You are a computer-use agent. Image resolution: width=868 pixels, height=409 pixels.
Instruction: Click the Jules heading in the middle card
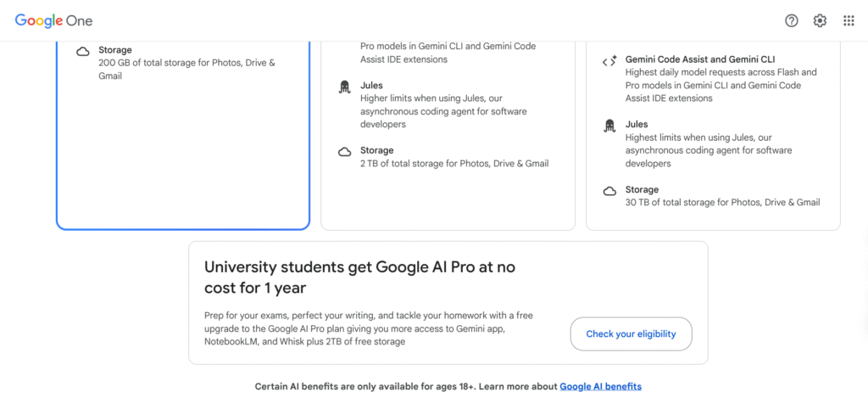tap(371, 86)
